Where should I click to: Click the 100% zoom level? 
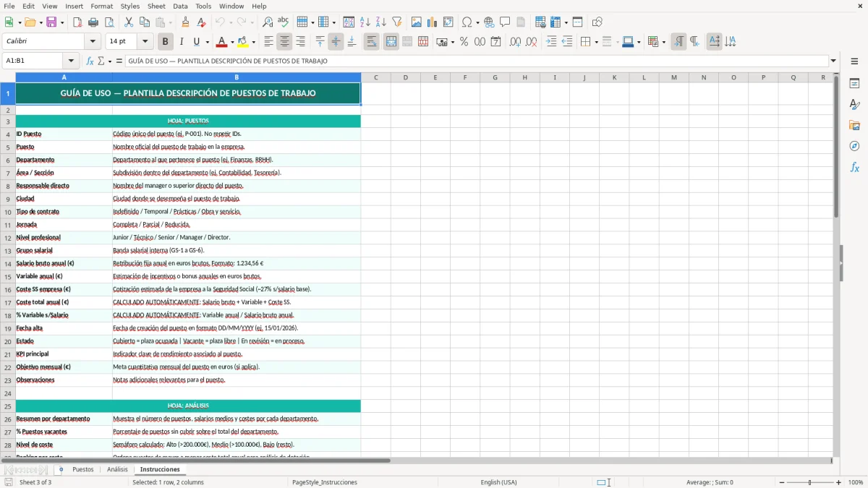856,482
